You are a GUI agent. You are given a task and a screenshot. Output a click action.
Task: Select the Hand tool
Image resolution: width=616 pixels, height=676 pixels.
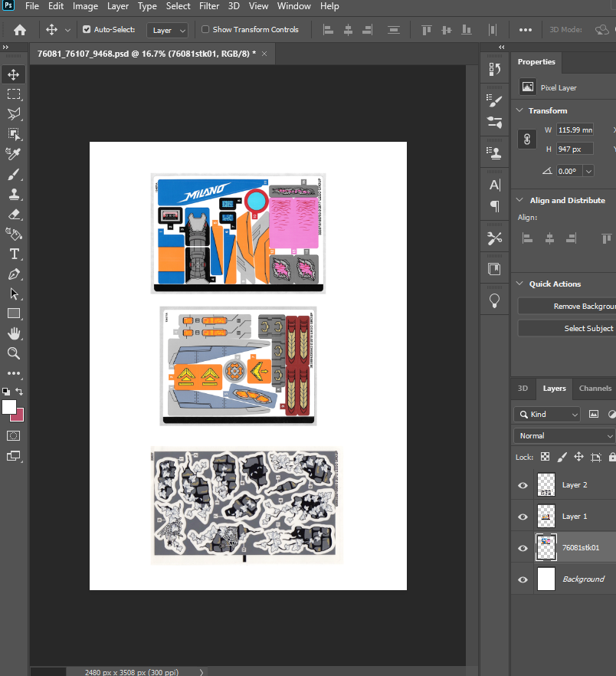pyautogui.click(x=13, y=333)
